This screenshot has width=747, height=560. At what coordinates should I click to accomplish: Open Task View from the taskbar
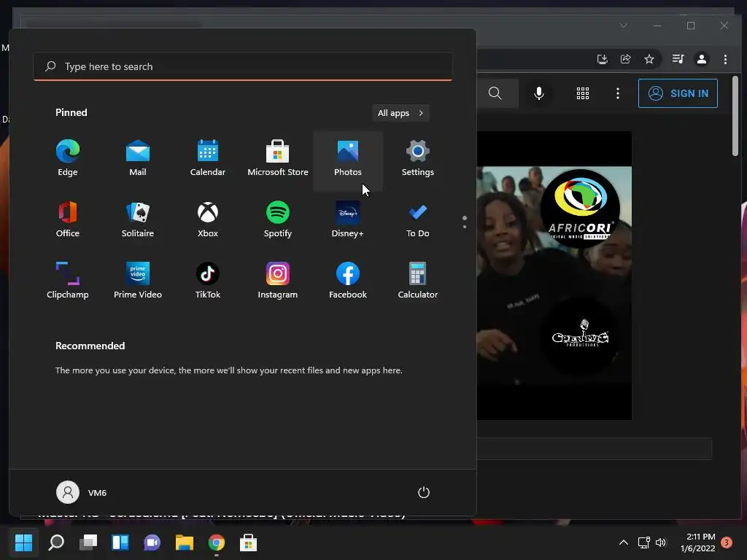[88, 542]
